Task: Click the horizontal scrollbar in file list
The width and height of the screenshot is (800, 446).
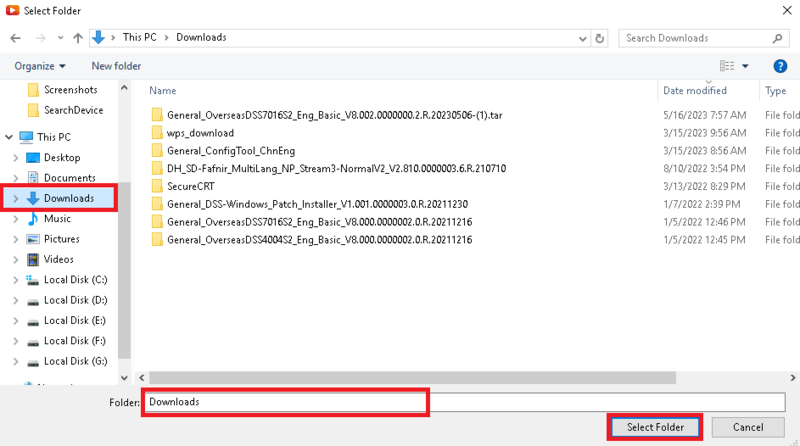Action: pos(412,378)
